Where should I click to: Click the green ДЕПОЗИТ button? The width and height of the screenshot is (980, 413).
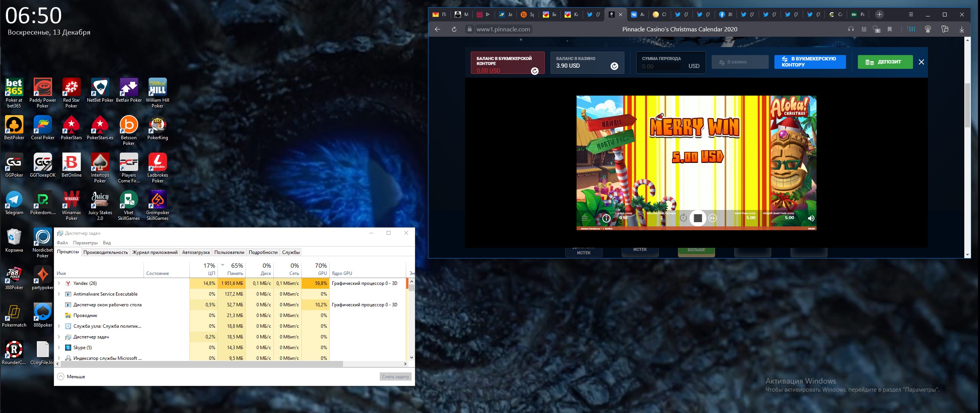(x=885, y=62)
